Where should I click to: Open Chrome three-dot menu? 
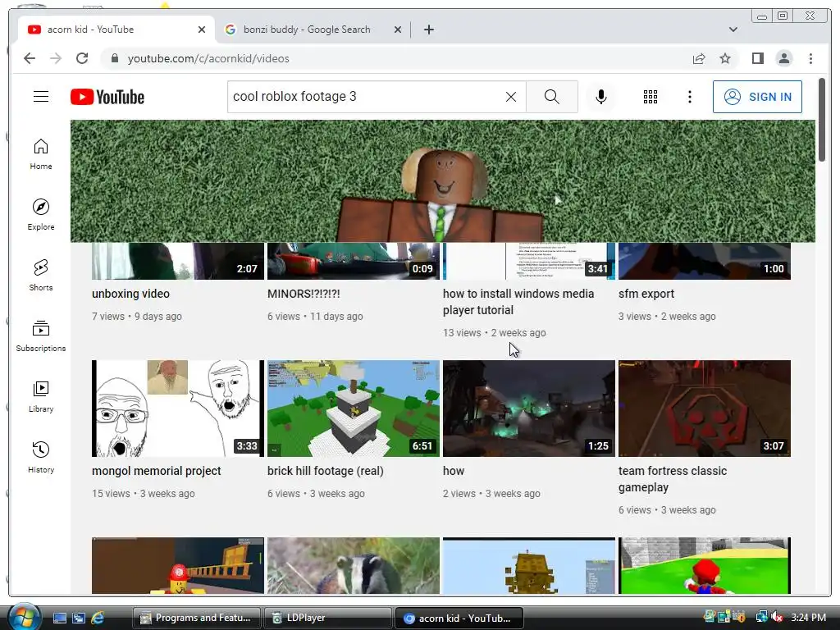(810, 58)
